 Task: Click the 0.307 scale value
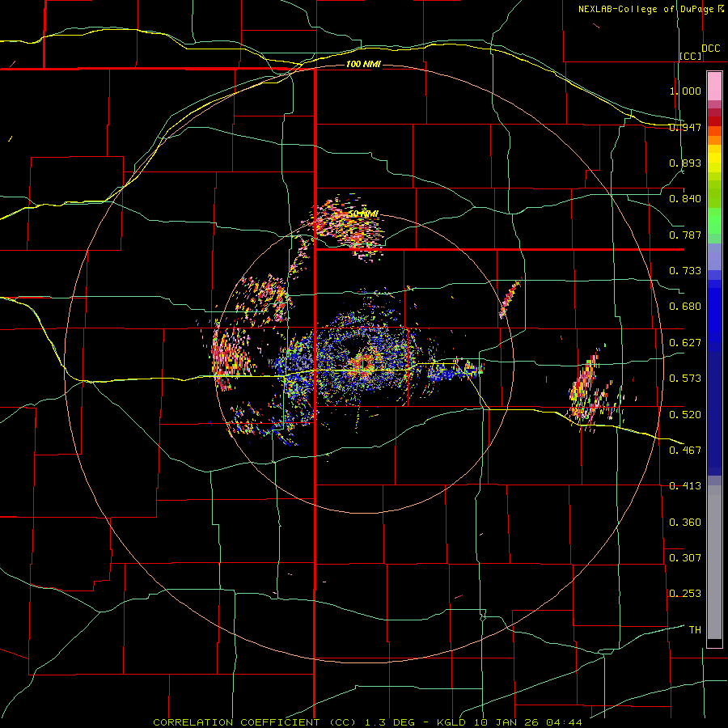click(685, 557)
